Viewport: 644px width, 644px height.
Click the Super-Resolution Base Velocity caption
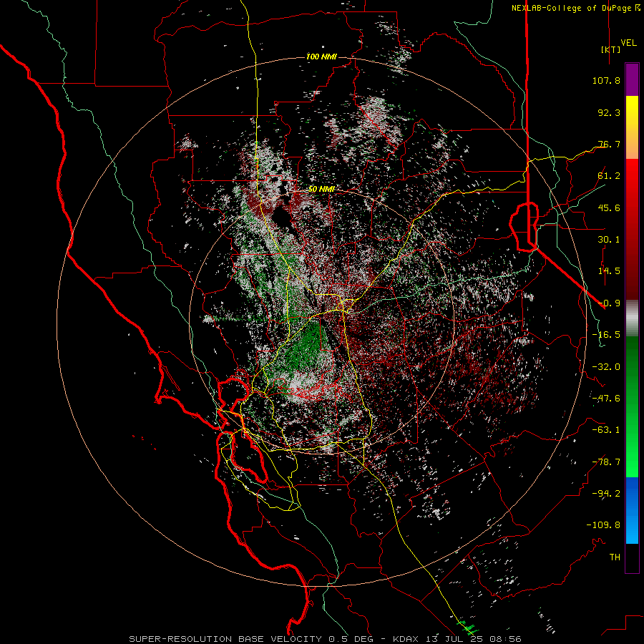pyautogui.click(x=326, y=639)
